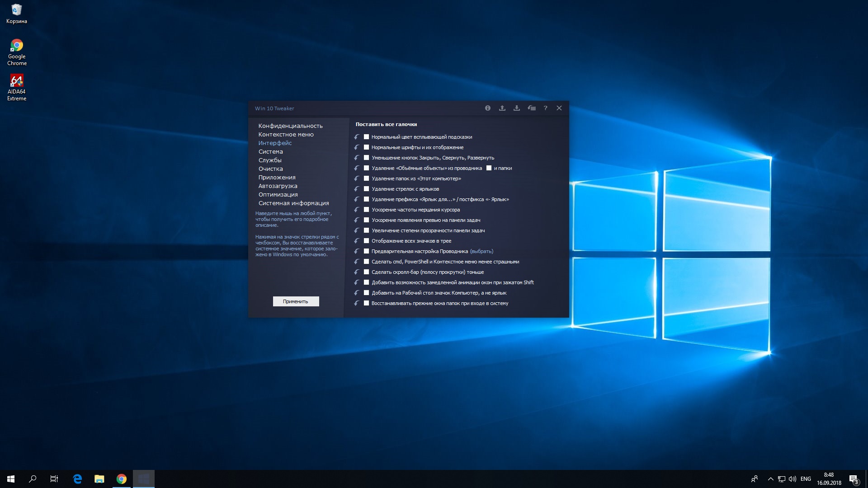Select 'Автозагрузка' tab in sidebar
The height and width of the screenshot is (488, 868).
point(278,185)
